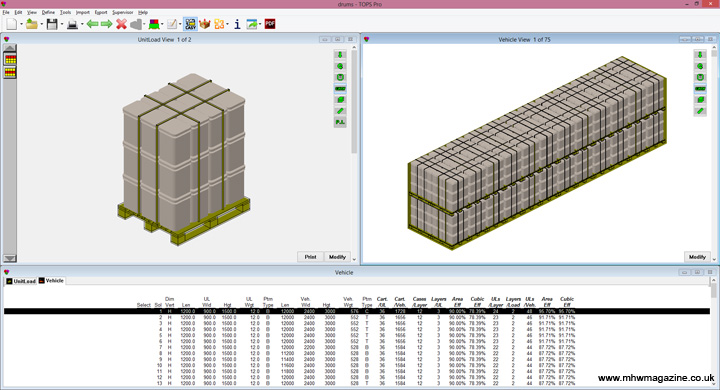720x390 pixels.
Task: Switch to the UnitLoad tab
Action: click(x=21, y=281)
